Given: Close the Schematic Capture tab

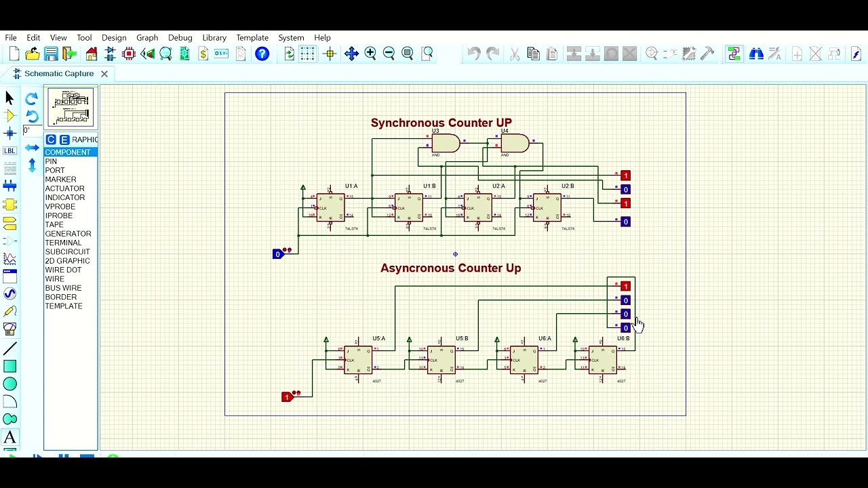Looking at the screenshot, I should [x=104, y=74].
